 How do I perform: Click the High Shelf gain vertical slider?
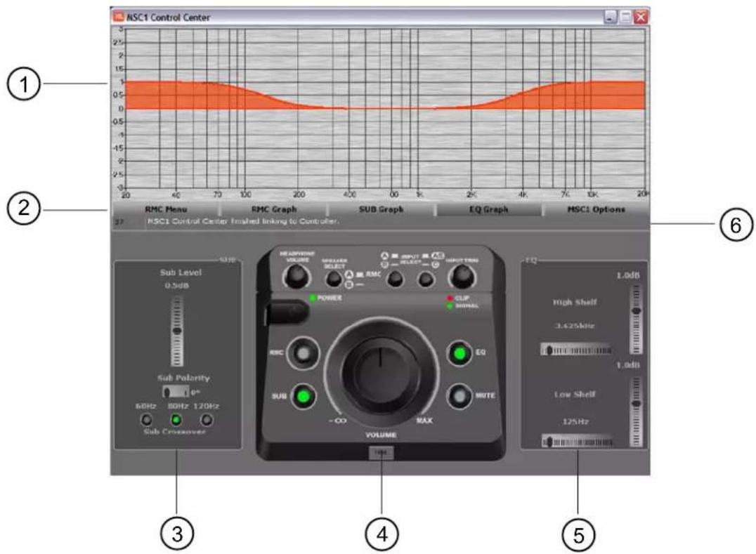pyautogui.click(x=637, y=319)
